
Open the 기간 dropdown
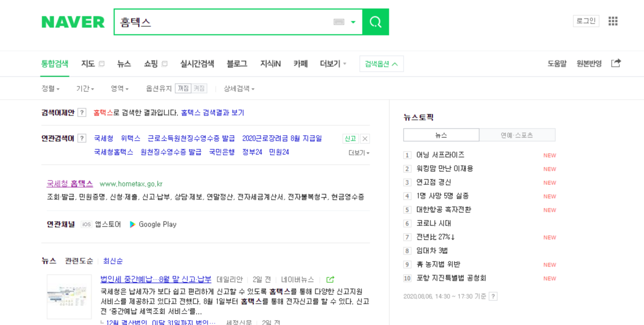click(85, 89)
